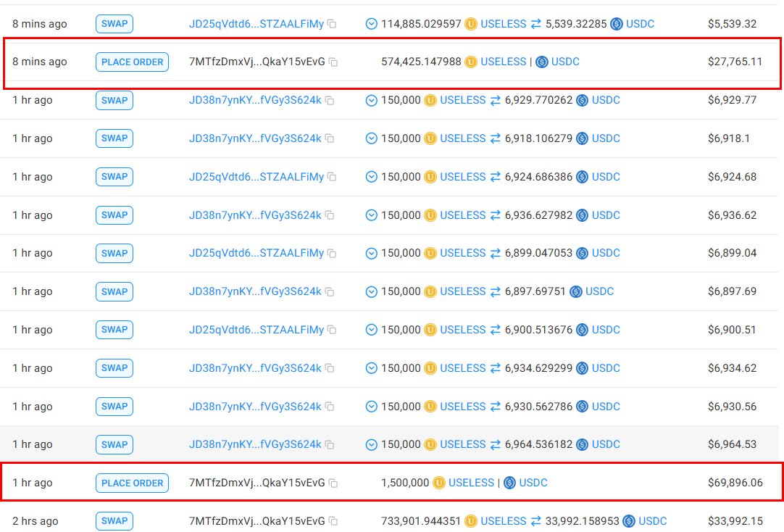Click the USELESS coin icon beside 574,425.147988
The height and width of the screenshot is (532, 784).
click(470, 62)
